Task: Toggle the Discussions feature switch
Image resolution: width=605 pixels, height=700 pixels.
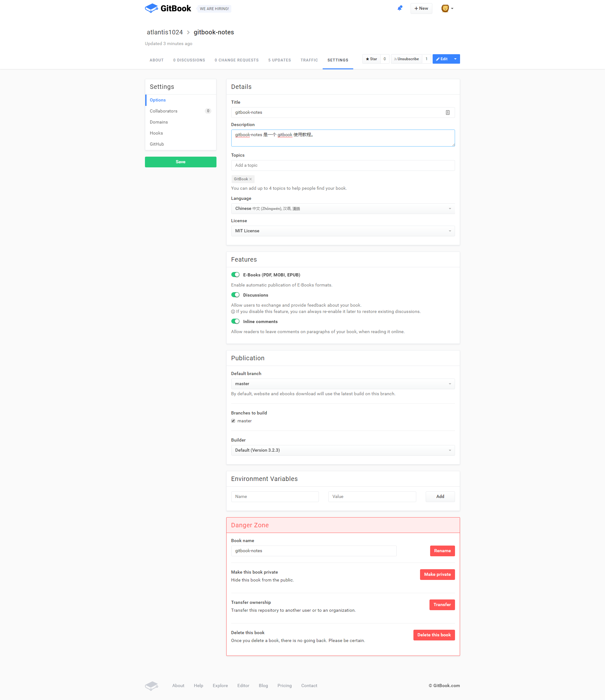Action: coord(235,295)
